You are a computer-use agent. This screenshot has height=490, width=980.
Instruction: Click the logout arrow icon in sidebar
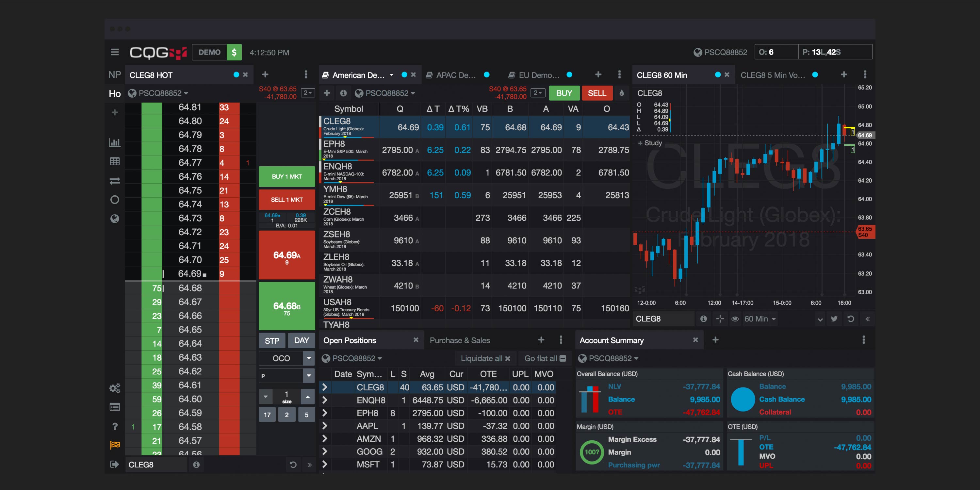tap(114, 464)
